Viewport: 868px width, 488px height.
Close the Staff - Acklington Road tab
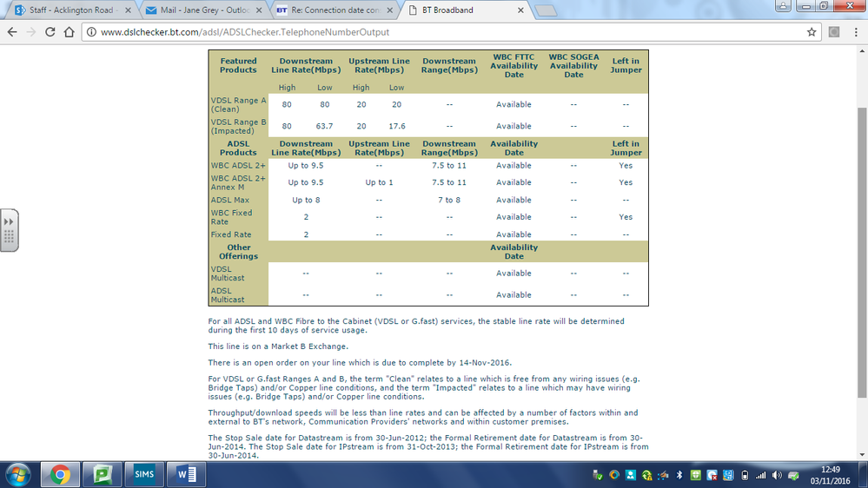point(128,10)
